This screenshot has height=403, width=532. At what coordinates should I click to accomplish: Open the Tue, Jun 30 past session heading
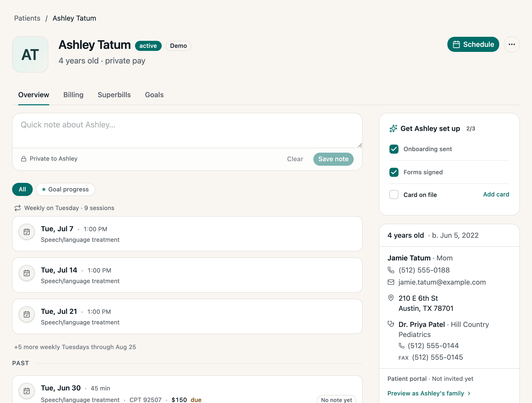[61, 388]
